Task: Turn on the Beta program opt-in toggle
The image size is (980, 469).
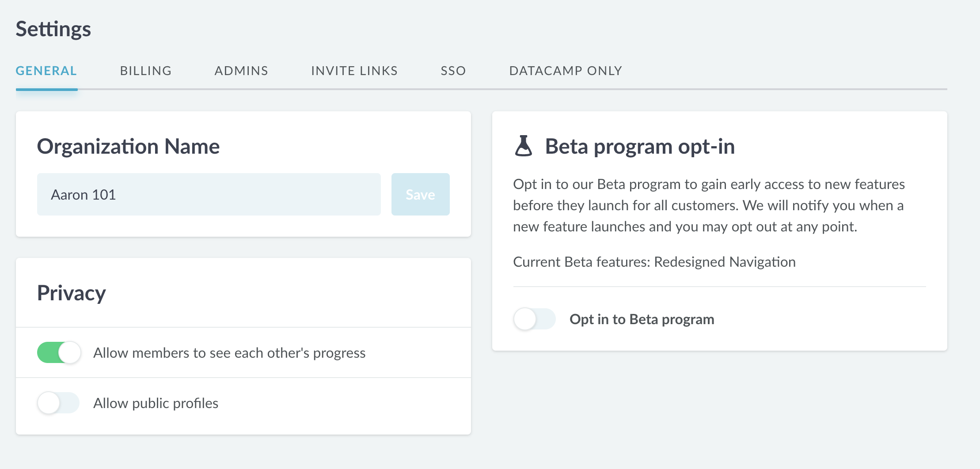Action: point(534,319)
